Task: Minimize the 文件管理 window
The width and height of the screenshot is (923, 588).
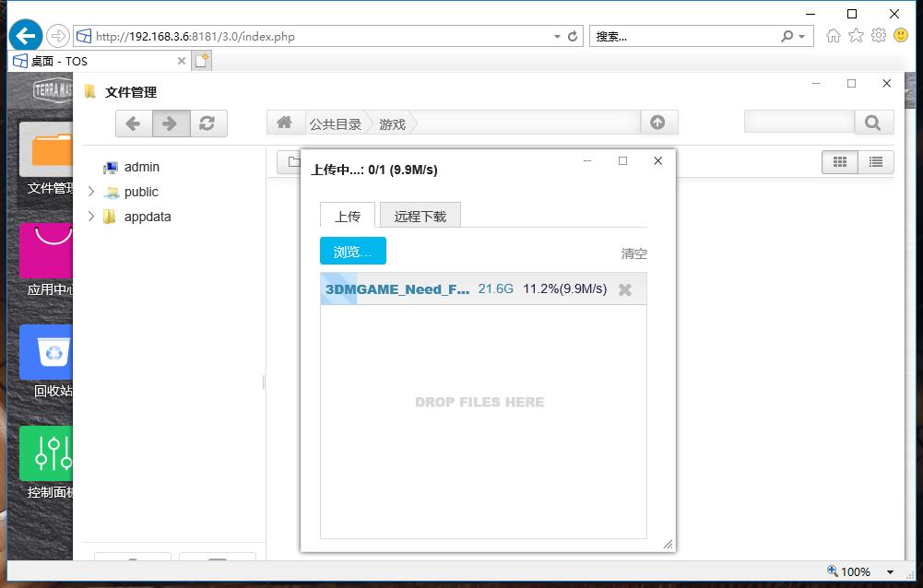Action: pyautogui.click(x=816, y=84)
